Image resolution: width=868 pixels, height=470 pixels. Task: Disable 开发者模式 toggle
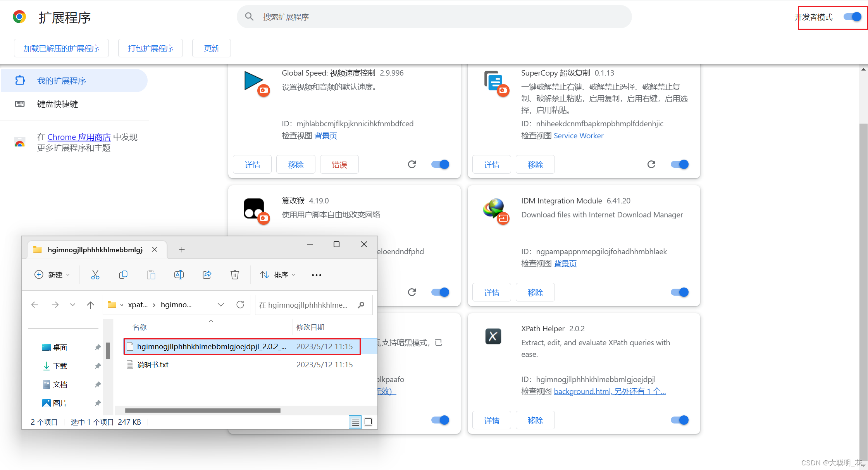tap(851, 17)
